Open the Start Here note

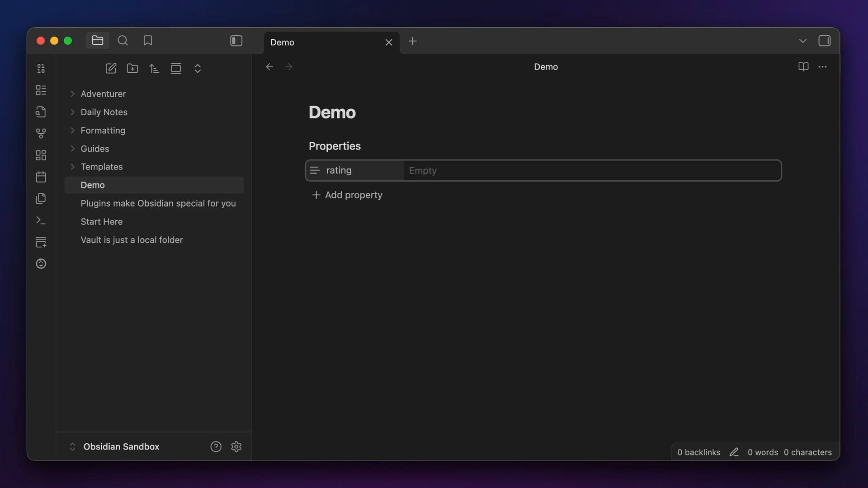[x=101, y=221]
